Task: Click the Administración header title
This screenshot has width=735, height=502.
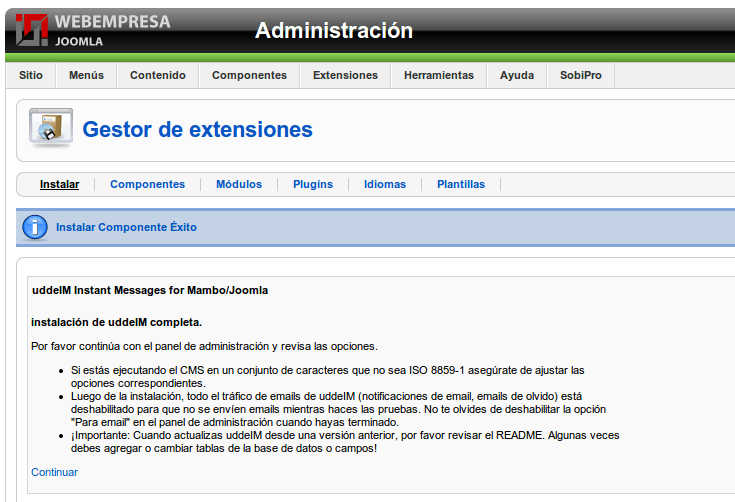Action: tap(334, 30)
